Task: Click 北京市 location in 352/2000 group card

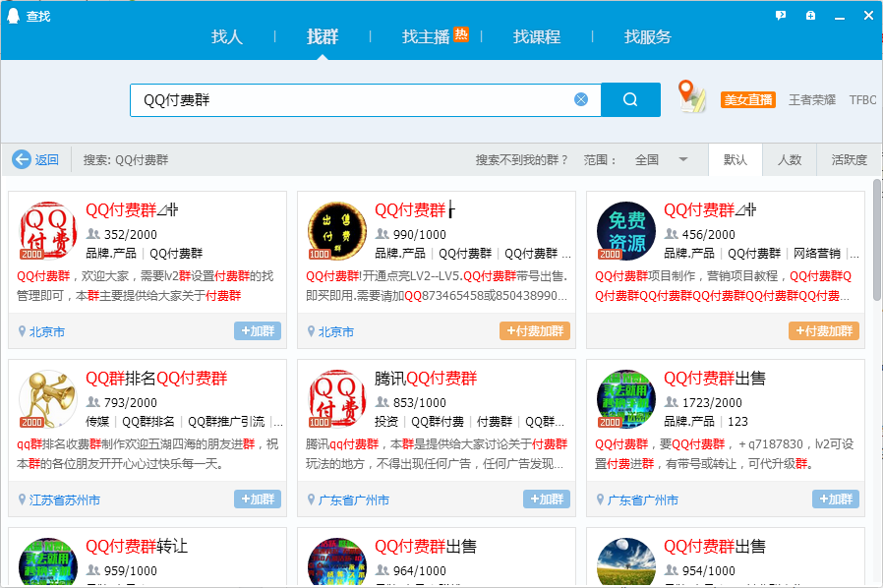Action: [47, 331]
